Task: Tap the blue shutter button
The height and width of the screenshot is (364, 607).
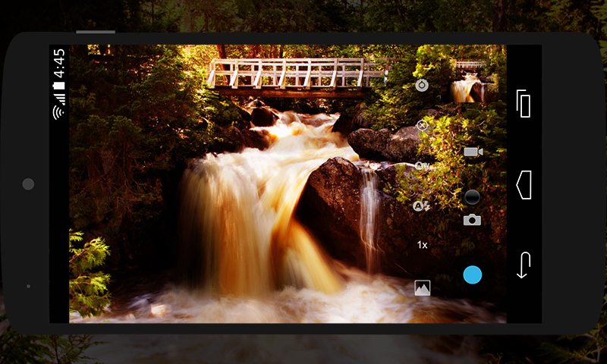Action: coord(472,275)
